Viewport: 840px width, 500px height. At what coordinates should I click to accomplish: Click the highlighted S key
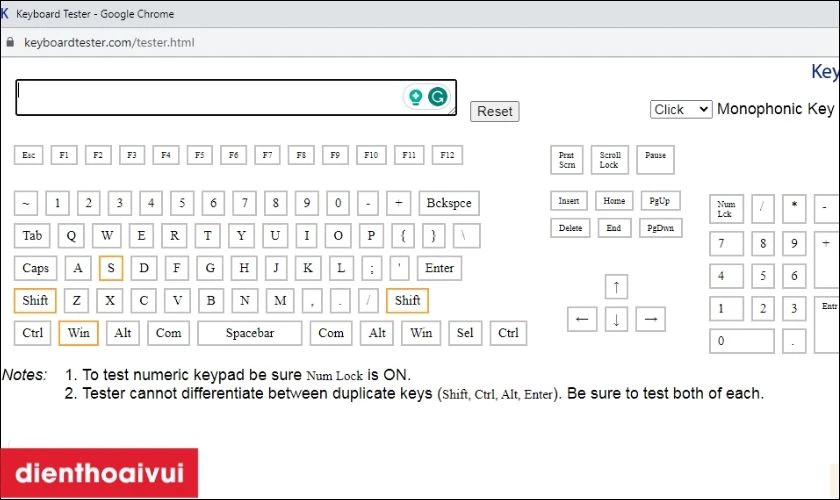111,268
